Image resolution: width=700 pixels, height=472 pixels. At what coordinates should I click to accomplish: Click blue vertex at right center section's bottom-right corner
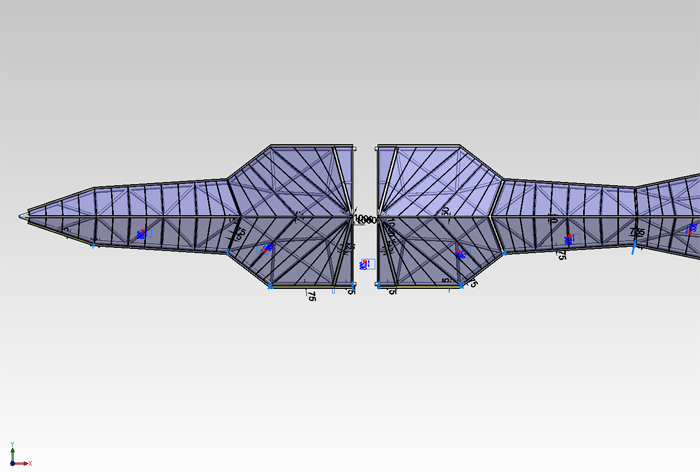[462, 287]
